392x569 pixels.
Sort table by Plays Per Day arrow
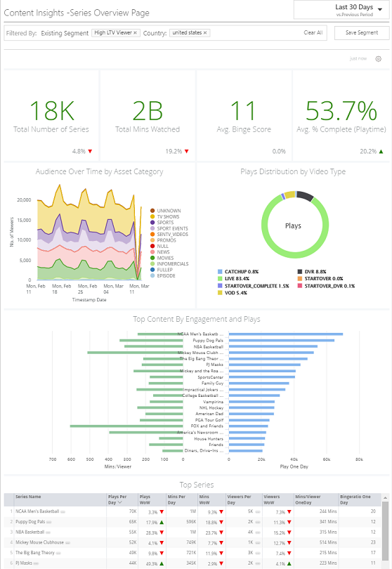[x=119, y=502]
